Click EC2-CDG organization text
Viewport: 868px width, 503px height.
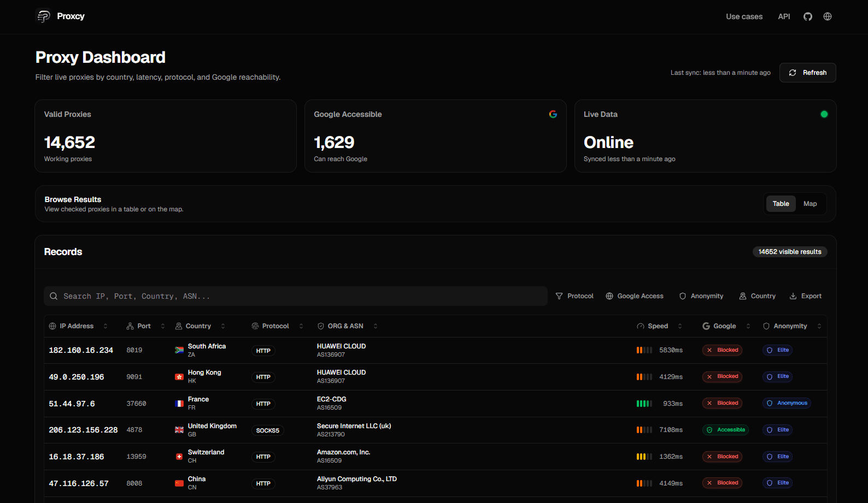click(x=331, y=399)
